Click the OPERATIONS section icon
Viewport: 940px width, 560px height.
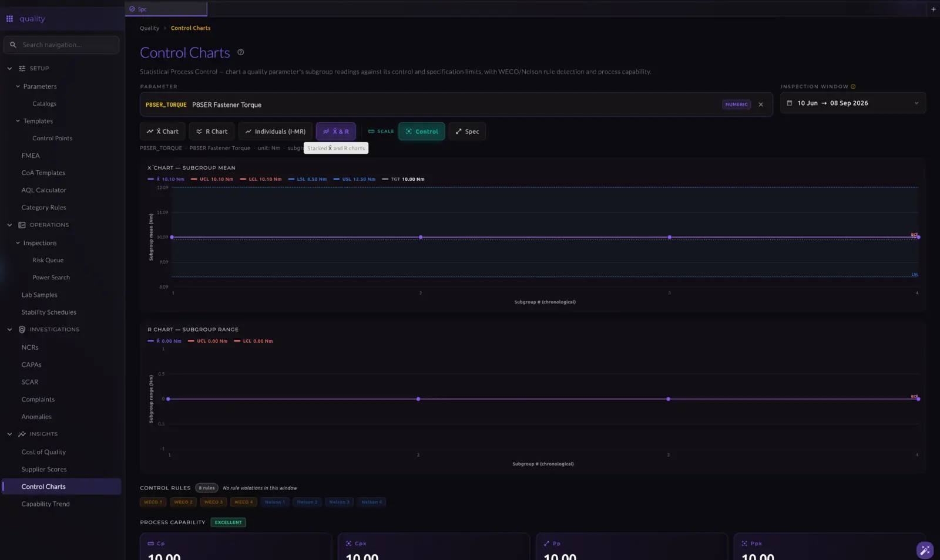pos(22,225)
